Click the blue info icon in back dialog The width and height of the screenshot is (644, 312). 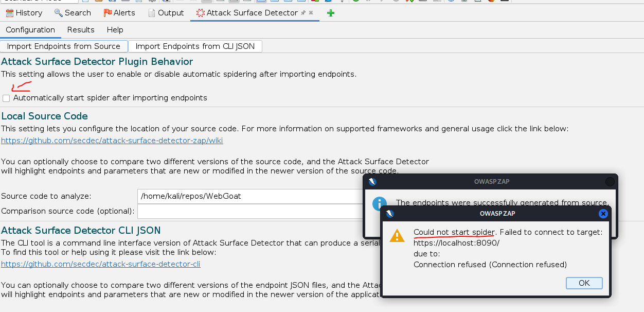coord(380,203)
